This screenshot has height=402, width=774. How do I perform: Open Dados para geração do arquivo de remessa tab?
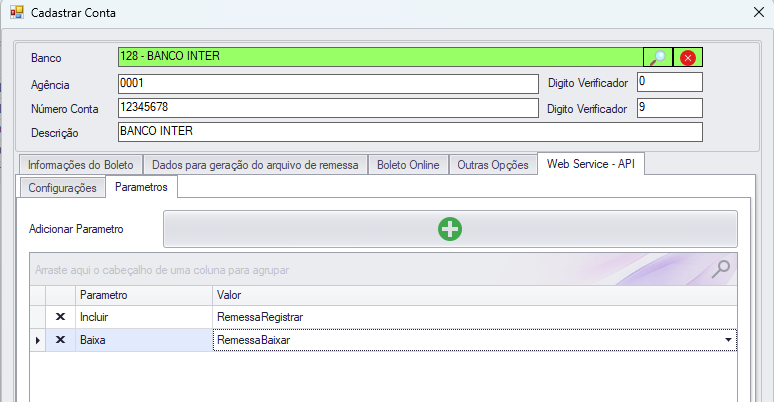click(255, 165)
